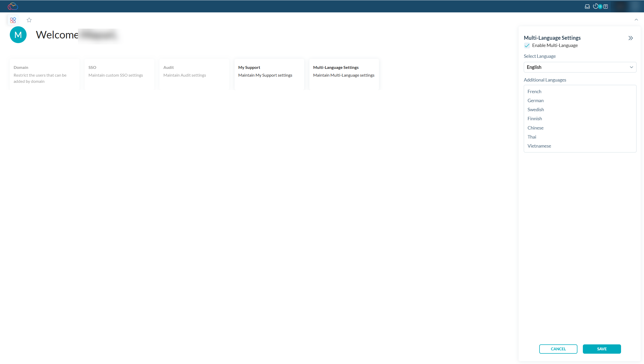Image resolution: width=644 pixels, height=364 pixels.
Task: Open the help question-mark icon
Action: point(606,6)
